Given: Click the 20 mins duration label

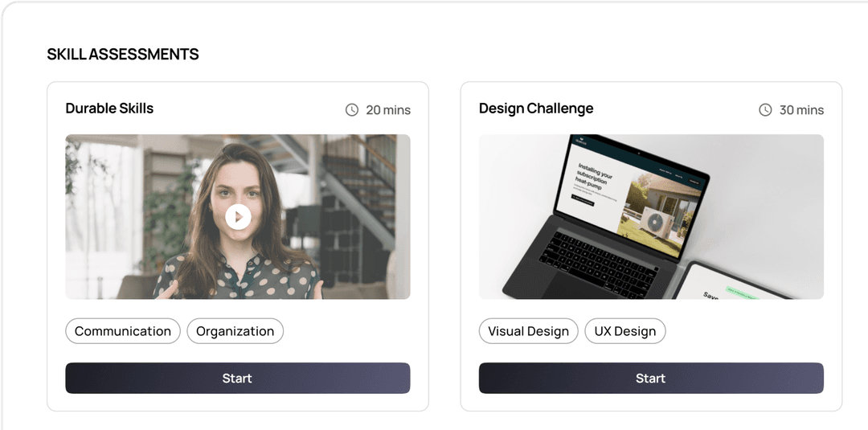Looking at the screenshot, I should pos(388,110).
